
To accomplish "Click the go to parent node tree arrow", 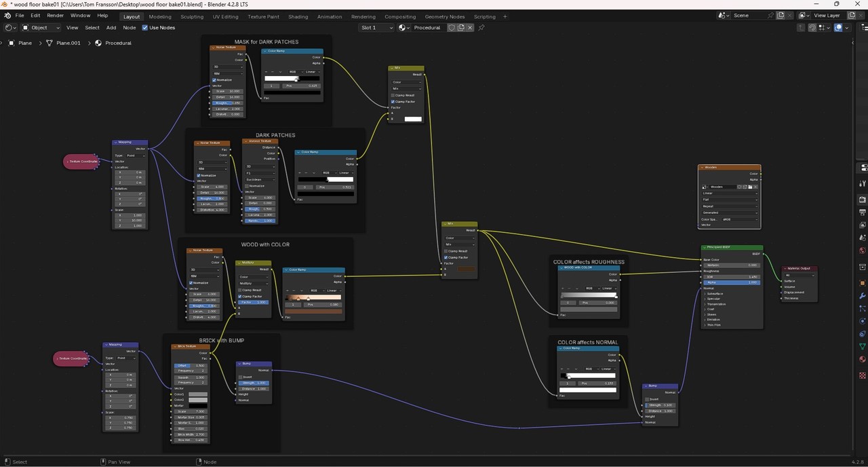I will click(801, 28).
